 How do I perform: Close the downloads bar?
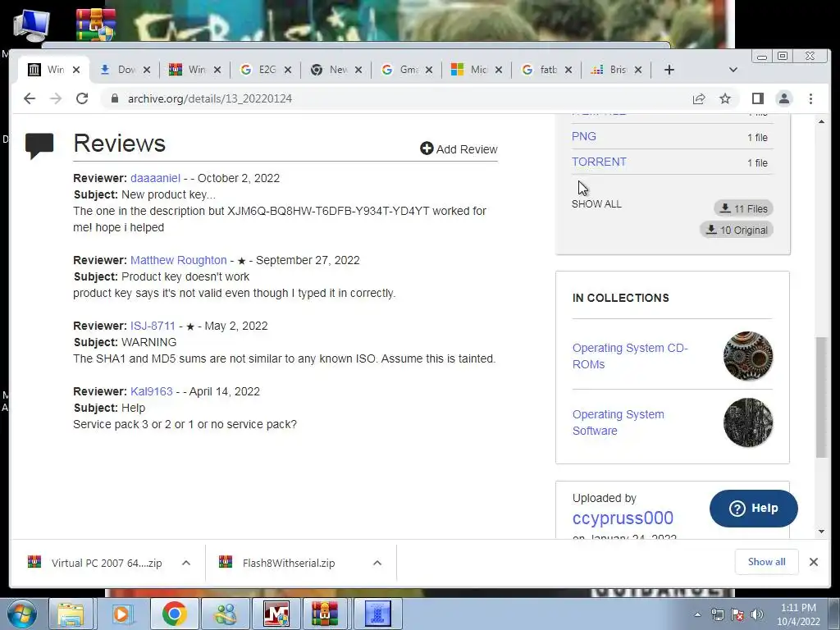click(813, 562)
